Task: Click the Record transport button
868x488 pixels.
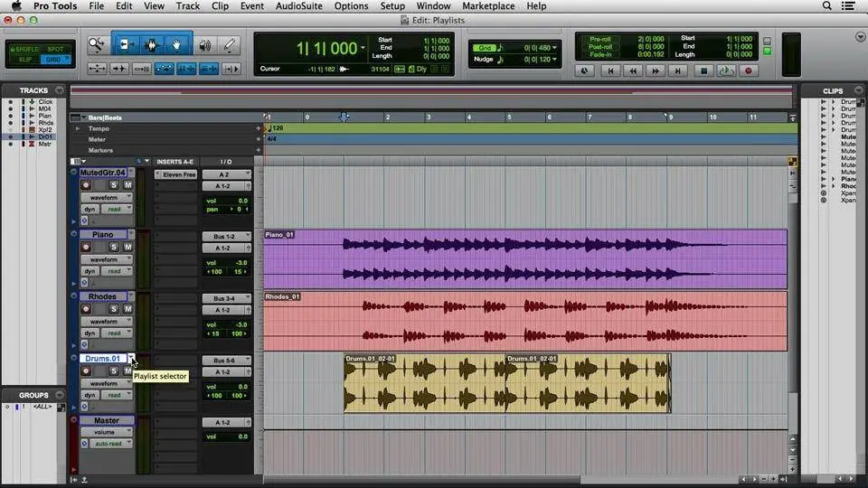Action: click(x=749, y=70)
